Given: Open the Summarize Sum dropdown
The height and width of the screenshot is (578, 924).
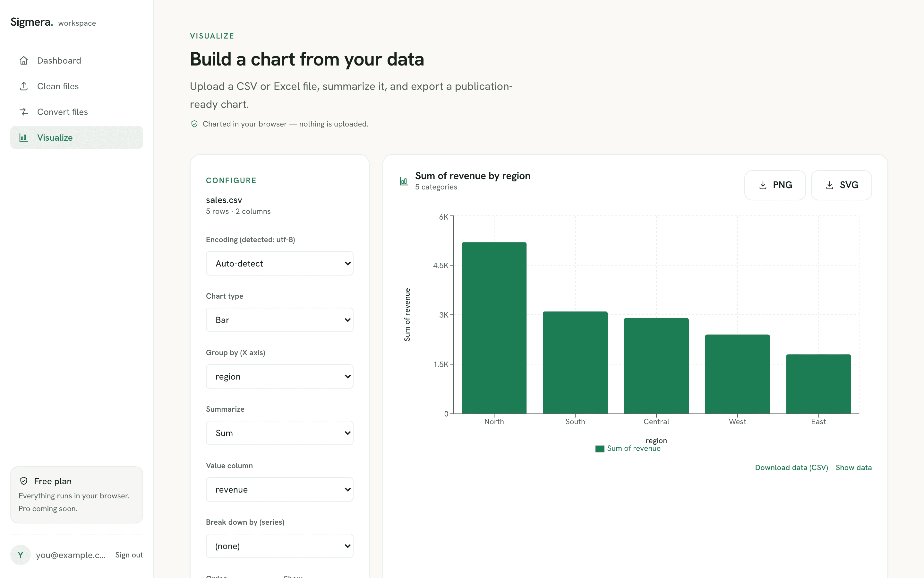Looking at the screenshot, I should pyautogui.click(x=279, y=433).
